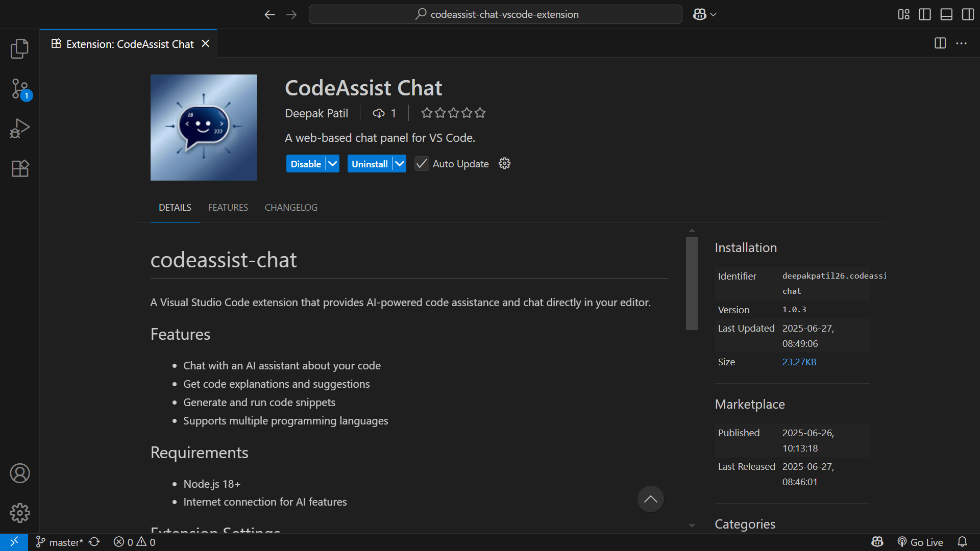Image resolution: width=980 pixels, height=551 pixels.
Task: Open the CHANGELOG tab
Action: click(x=291, y=207)
